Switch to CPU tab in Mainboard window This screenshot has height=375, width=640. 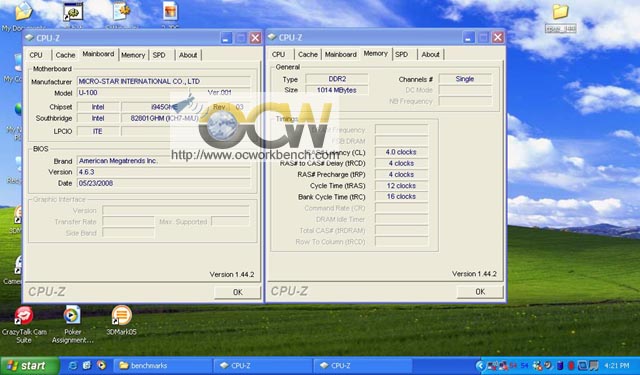36,55
